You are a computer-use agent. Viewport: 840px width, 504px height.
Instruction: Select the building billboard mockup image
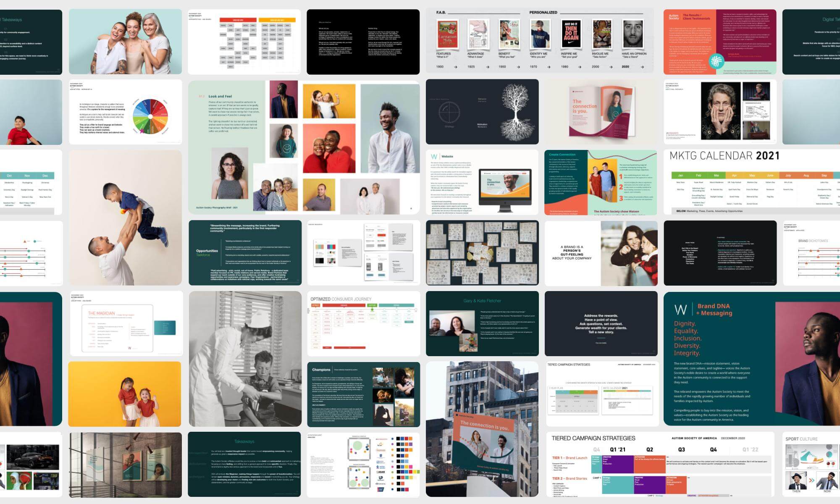[x=482, y=429]
